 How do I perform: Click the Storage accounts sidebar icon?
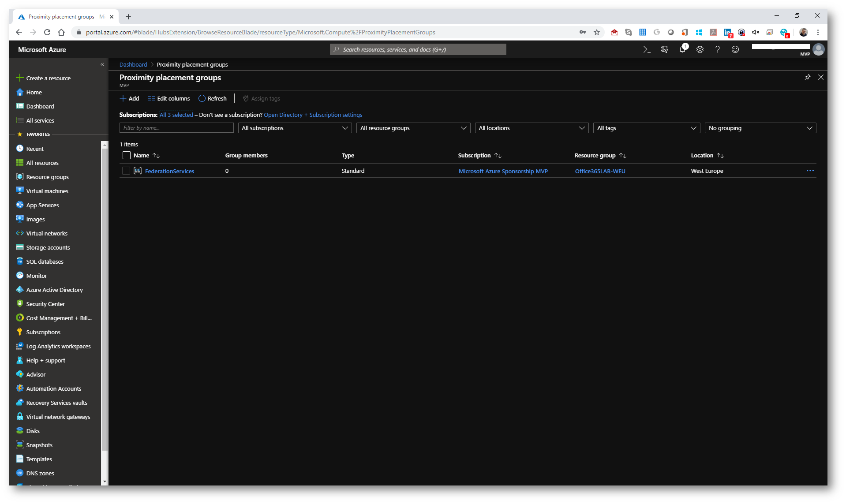19,247
